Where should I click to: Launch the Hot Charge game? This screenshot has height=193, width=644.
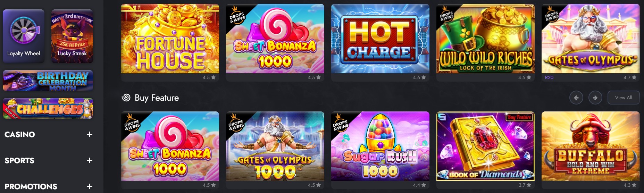coord(380,39)
